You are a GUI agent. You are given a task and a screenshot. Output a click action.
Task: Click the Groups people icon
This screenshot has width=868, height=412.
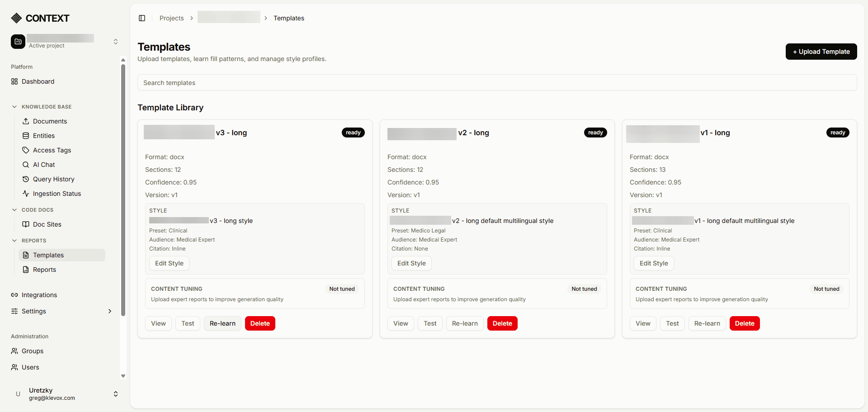coord(14,350)
